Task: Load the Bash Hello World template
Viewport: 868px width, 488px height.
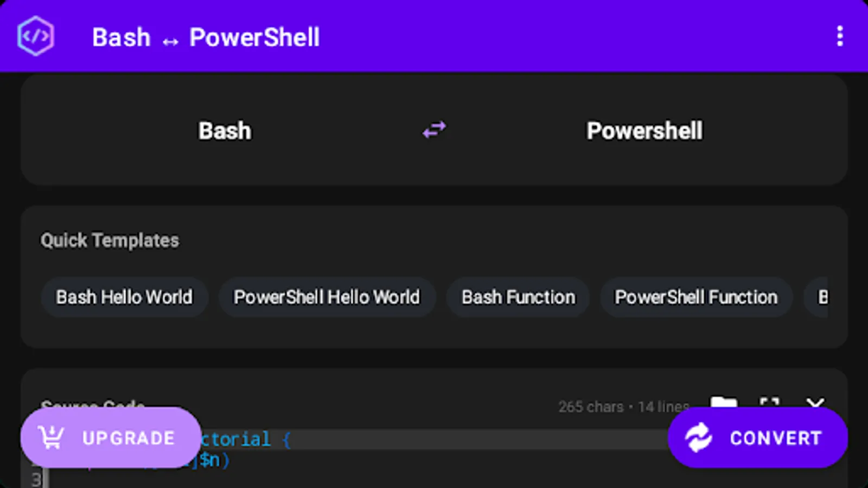Action: pos(124,297)
